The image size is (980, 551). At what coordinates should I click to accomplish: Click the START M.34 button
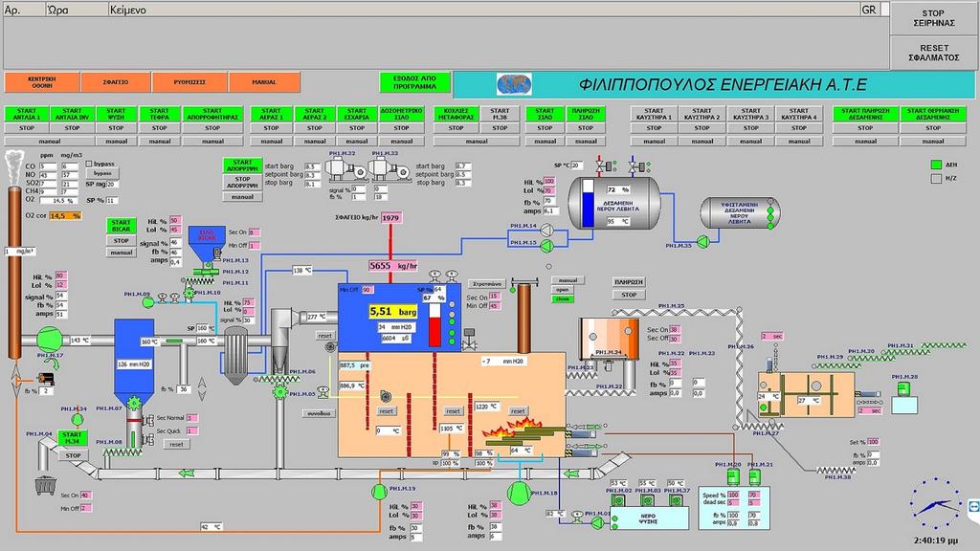[x=73, y=437]
